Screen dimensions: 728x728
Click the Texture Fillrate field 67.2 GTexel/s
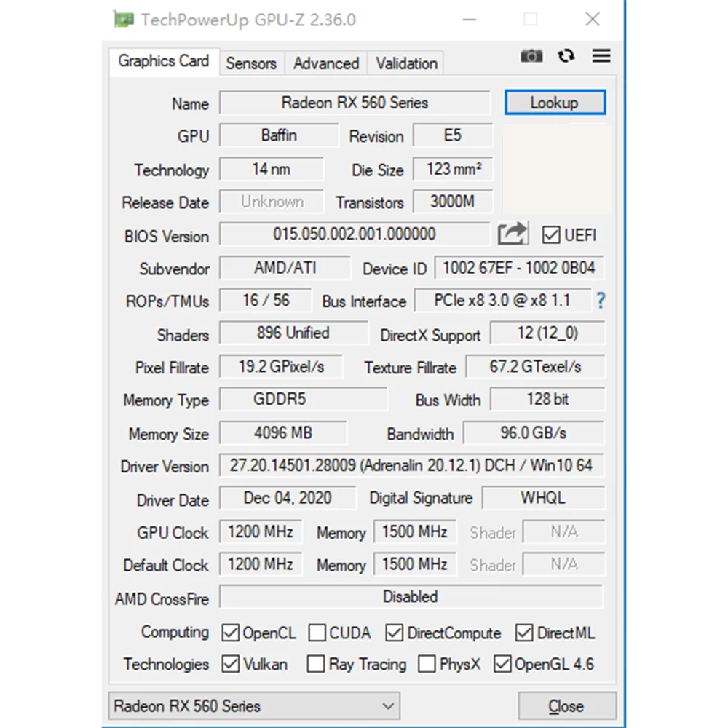535,367
